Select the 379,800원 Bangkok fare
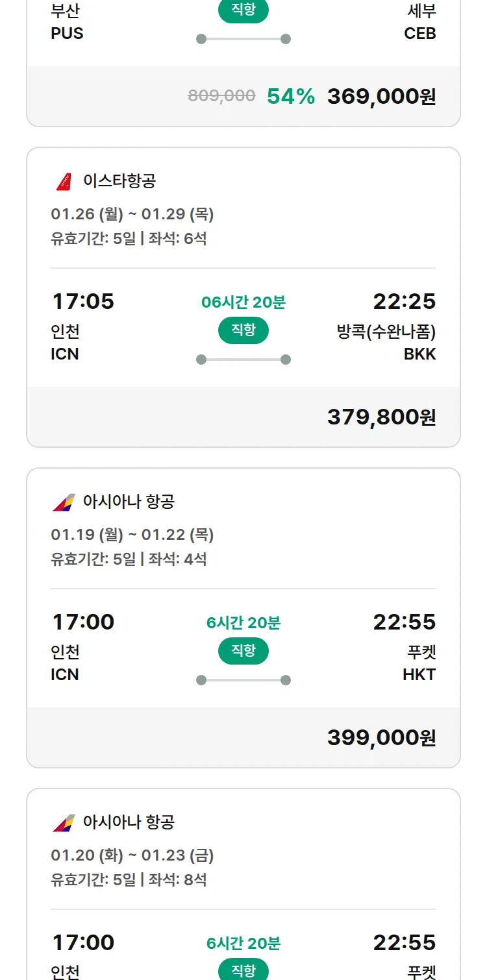The height and width of the screenshot is (980, 487). point(381,417)
